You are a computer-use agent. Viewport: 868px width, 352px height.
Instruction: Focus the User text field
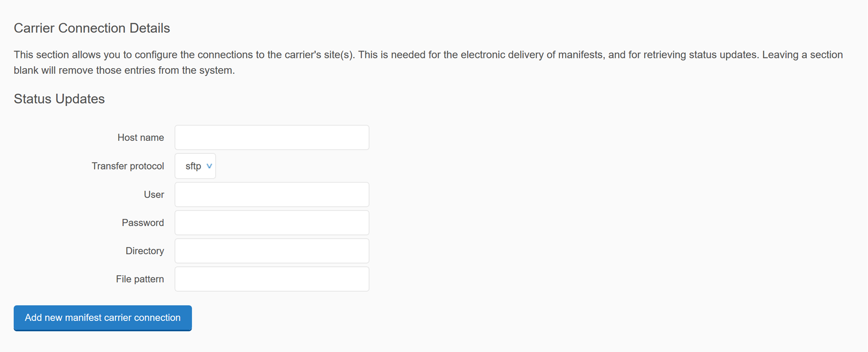click(272, 195)
